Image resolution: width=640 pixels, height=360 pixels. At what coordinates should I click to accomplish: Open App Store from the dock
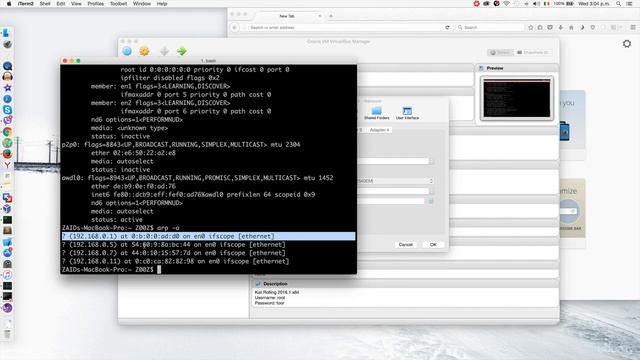(7, 253)
